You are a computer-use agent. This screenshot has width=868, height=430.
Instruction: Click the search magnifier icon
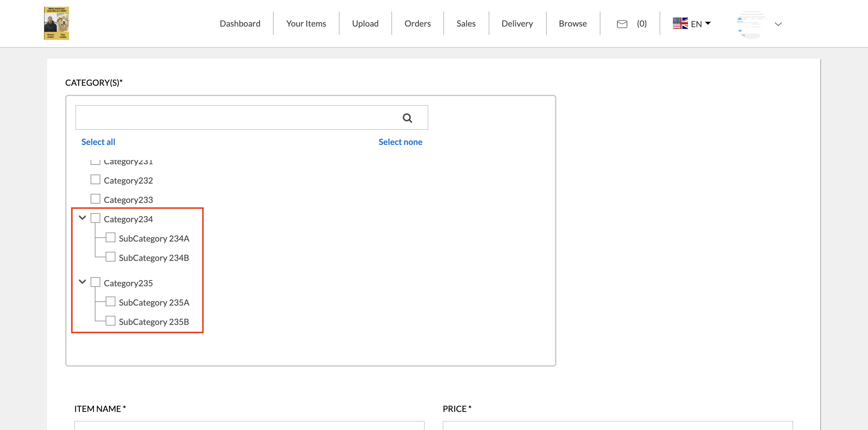point(407,118)
